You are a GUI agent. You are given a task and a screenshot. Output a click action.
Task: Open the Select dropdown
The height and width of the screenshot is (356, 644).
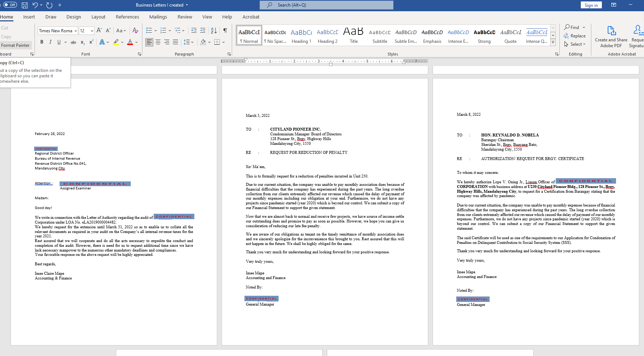(x=574, y=44)
